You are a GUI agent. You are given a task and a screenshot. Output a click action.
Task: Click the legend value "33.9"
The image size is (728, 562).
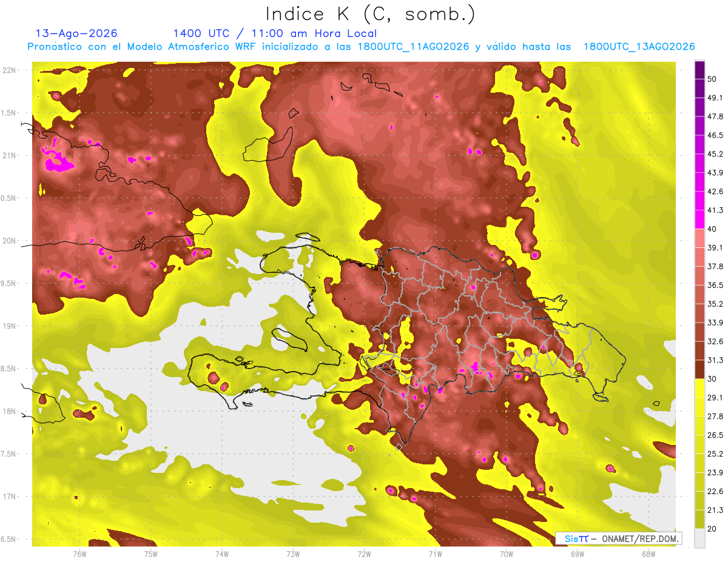click(715, 323)
